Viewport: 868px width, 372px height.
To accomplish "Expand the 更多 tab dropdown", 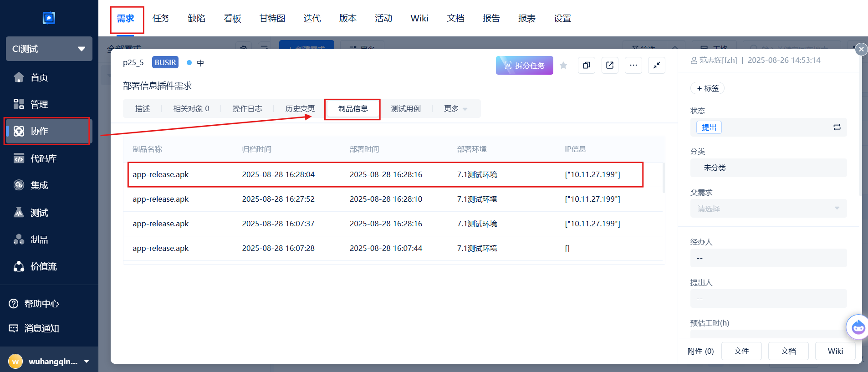I will pyautogui.click(x=455, y=109).
